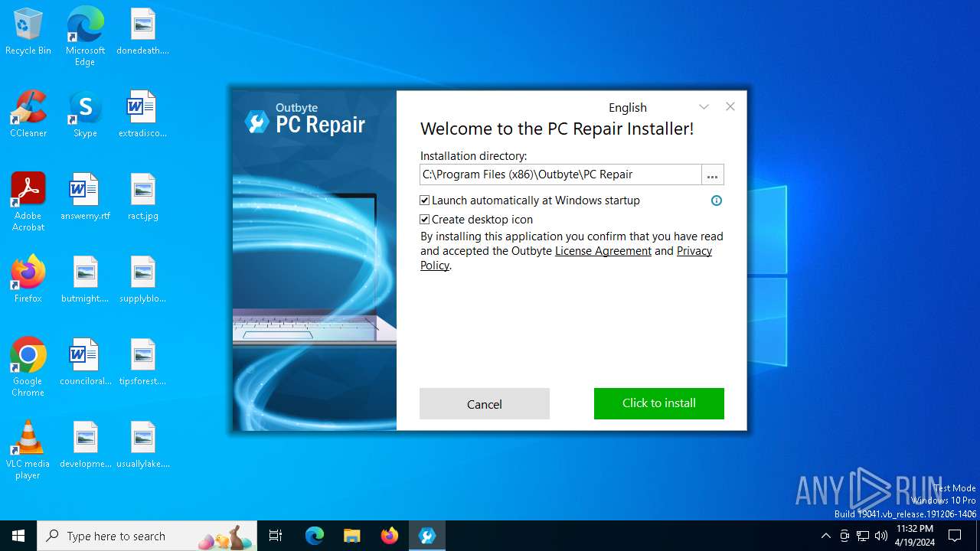Open the notification center
This screenshot has width=980, height=551.
955,536
